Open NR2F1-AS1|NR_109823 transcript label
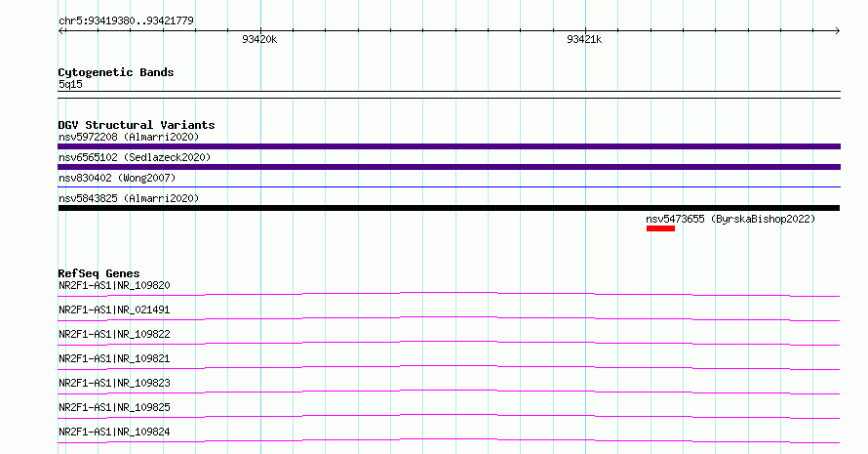868x454 pixels. point(114,383)
